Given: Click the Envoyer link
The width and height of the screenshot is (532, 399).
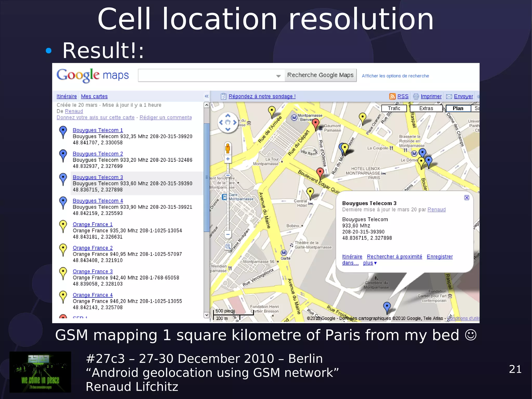Looking at the screenshot, I should 463,96.
